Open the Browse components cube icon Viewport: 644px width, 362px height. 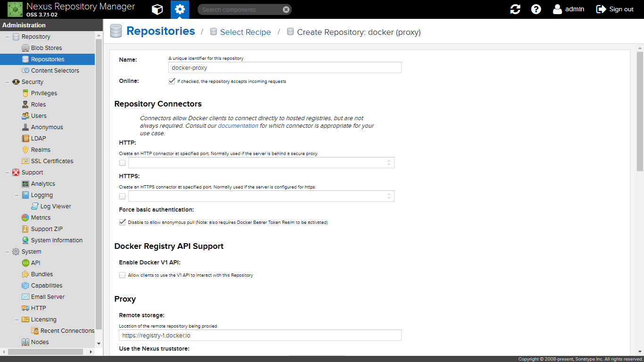[157, 9]
